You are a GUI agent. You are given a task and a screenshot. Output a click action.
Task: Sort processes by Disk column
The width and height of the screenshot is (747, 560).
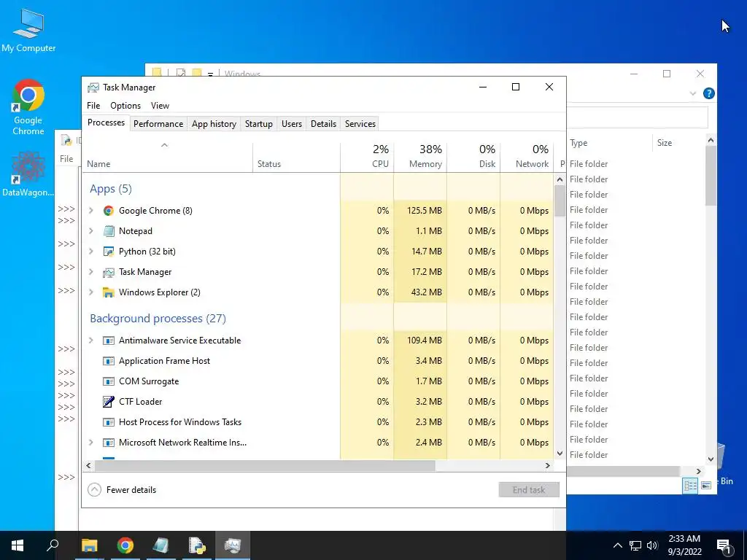tap(473, 157)
